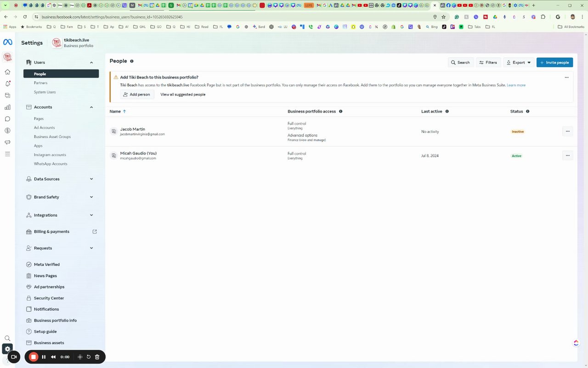Click the Tiki Beach avatar in left rail
Screen dimensions: 588x368
click(x=7, y=57)
